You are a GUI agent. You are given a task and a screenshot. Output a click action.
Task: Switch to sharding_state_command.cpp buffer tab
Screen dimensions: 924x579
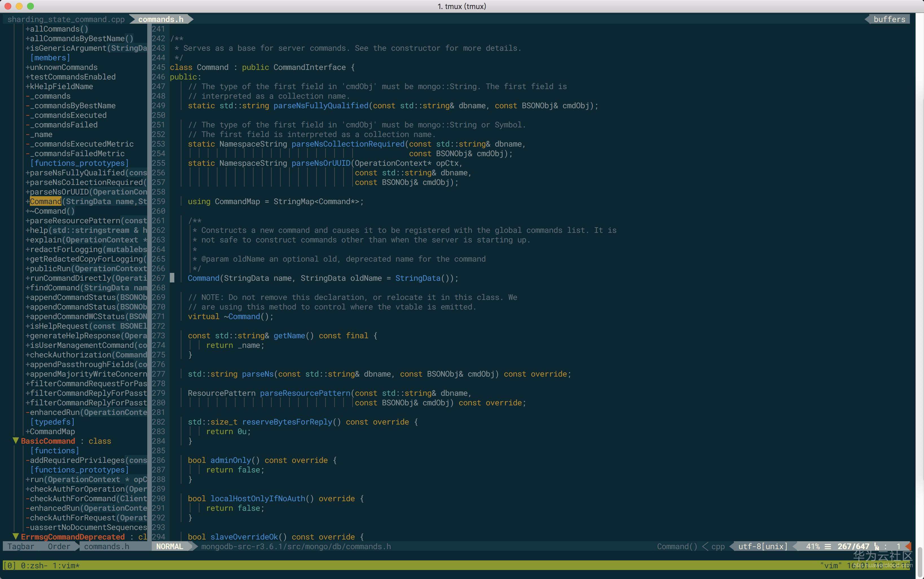66,19
